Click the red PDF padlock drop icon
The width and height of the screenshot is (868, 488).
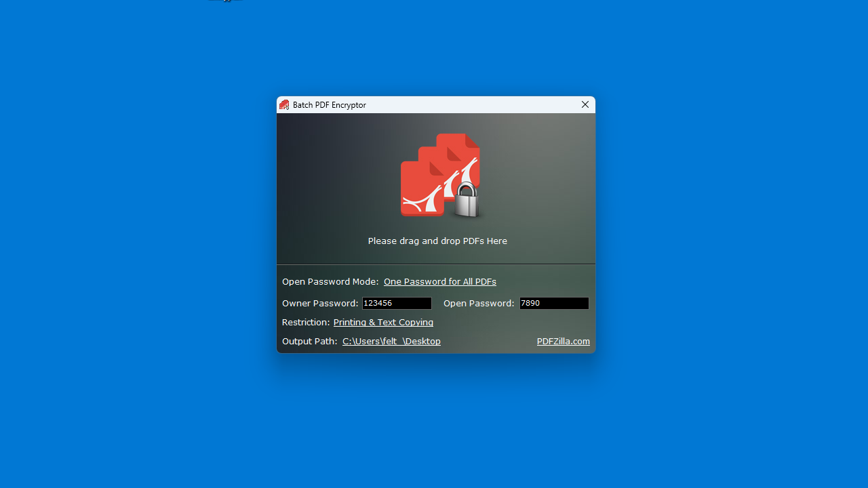pos(441,176)
